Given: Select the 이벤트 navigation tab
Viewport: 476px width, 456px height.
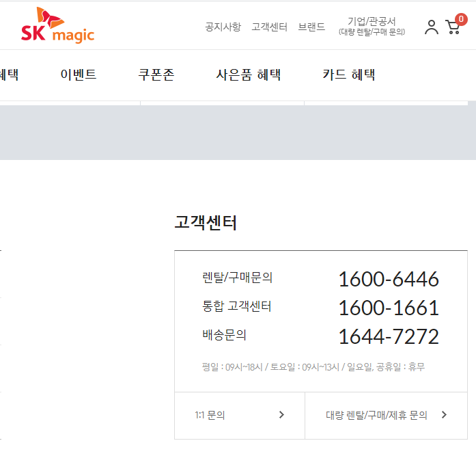Looking at the screenshot, I should (79, 75).
